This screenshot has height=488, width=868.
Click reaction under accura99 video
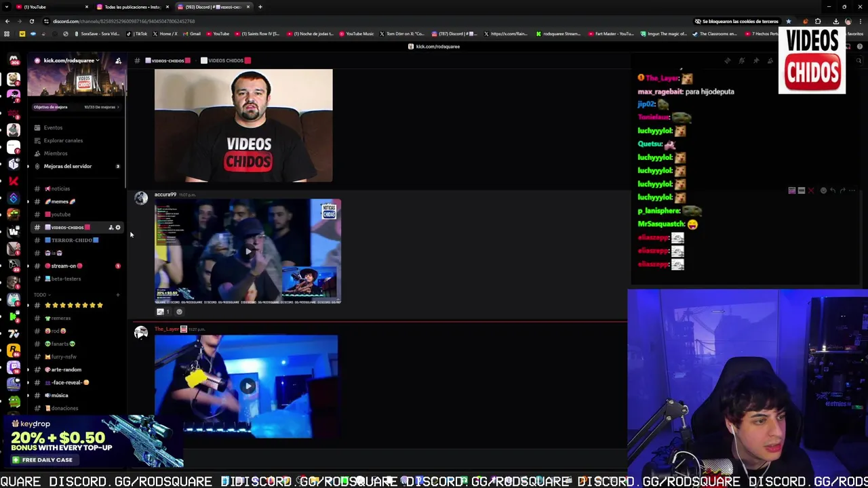pyautogui.click(x=163, y=312)
